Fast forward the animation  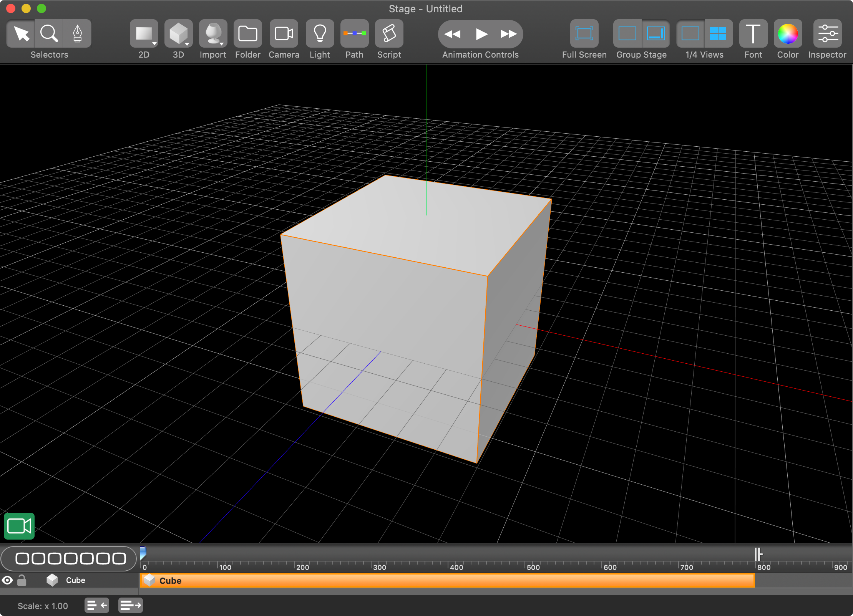click(x=509, y=34)
